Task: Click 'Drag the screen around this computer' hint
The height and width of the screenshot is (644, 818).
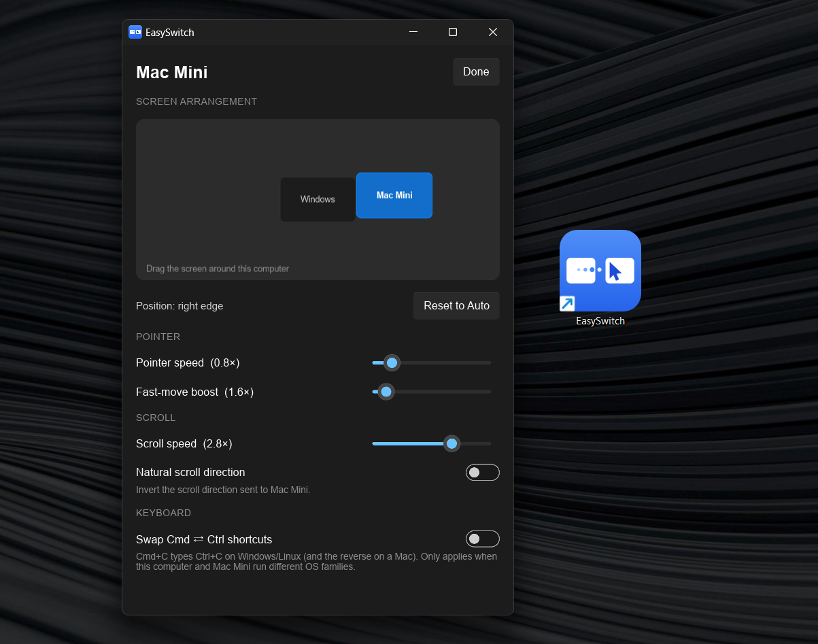Action: pos(218,269)
